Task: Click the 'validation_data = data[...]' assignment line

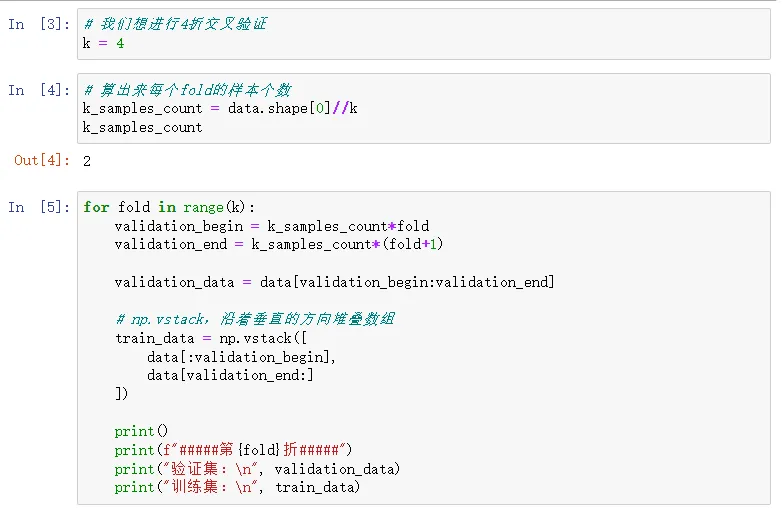Action: pyautogui.click(x=335, y=282)
